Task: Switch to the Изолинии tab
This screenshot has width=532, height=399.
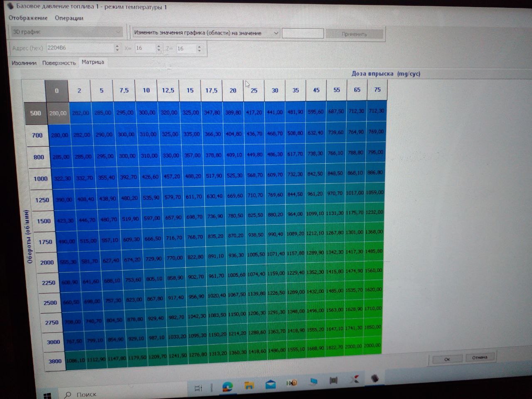Action: coord(24,63)
